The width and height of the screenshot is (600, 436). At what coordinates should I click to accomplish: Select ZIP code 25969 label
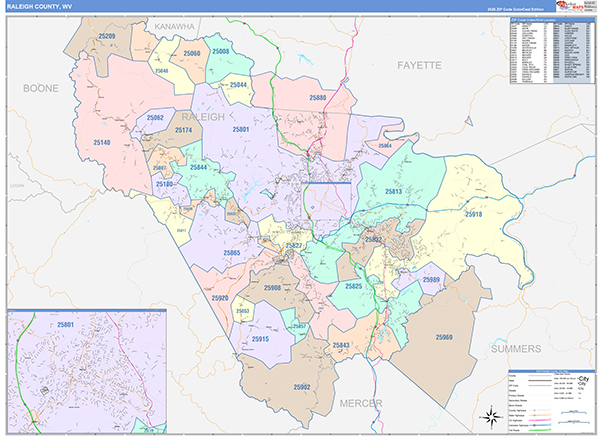[444, 337]
